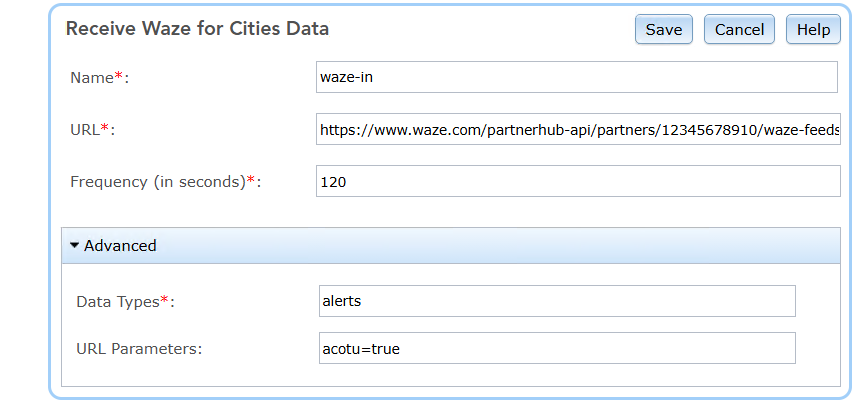Click the Advanced header label text
The height and width of the screenshot is (402, 858).
tap(120, 245)
